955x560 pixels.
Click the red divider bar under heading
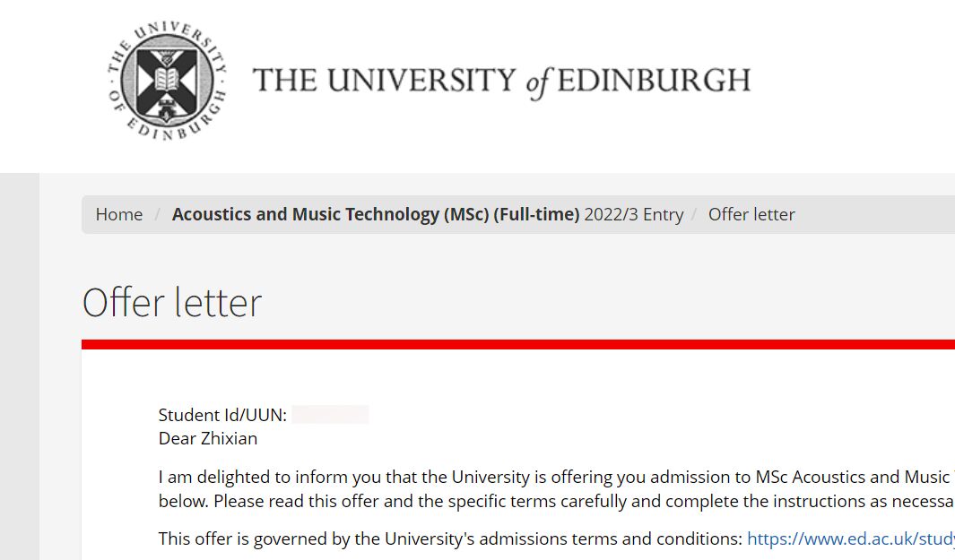click(x=518, y=345)
